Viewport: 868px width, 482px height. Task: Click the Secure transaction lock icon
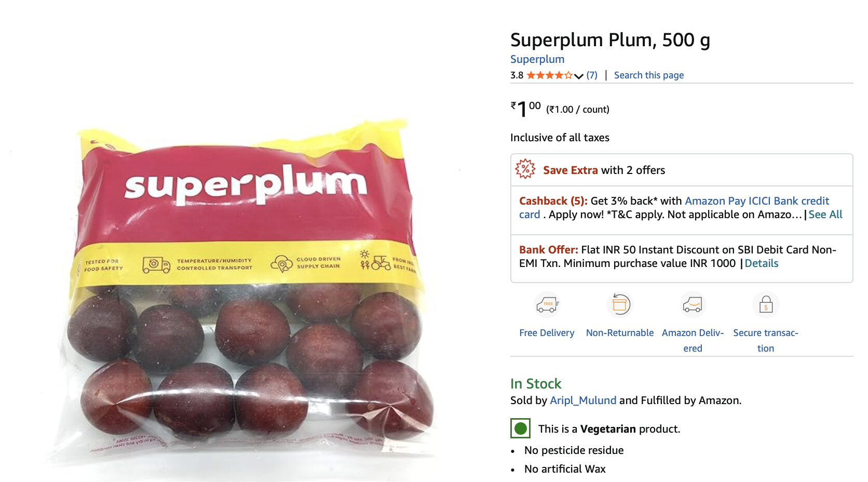[766, 305]
